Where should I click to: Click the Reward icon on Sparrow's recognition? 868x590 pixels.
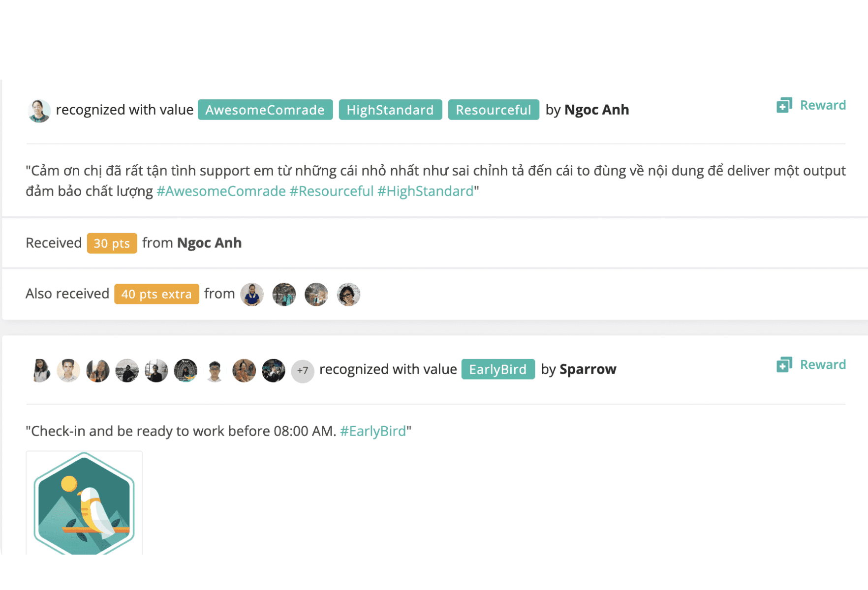tap(784, 365)
